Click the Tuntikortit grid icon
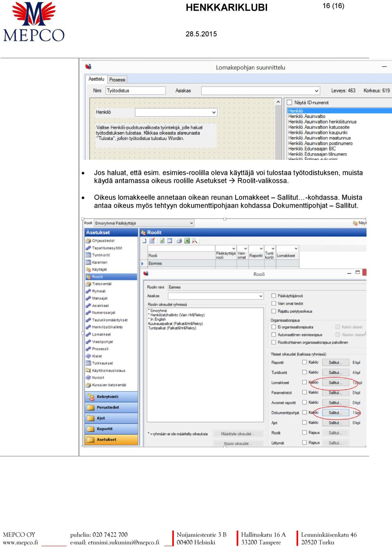The image size is (392, 547). 88,255
